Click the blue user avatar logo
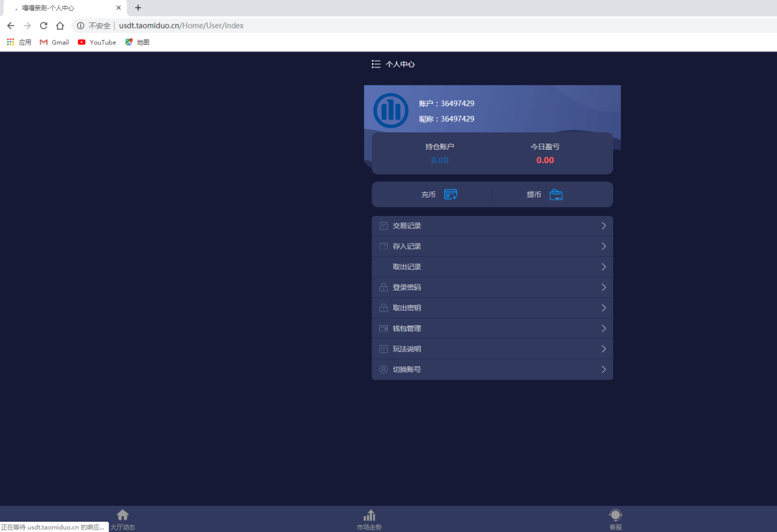 pos(391,111)
